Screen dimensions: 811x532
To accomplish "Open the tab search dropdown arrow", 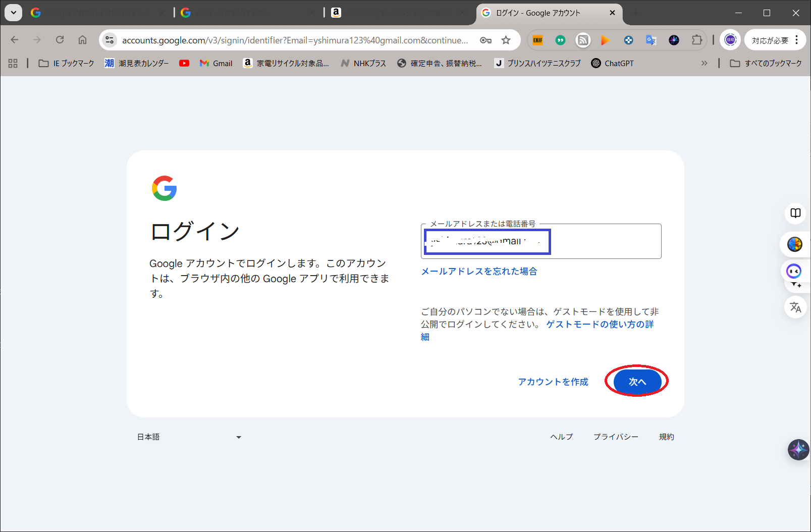I will (14, 13).
